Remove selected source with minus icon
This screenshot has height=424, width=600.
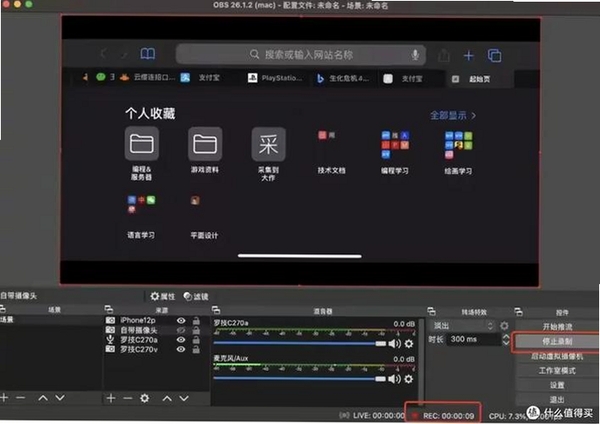pyautogui.click(x=128, y=398)
